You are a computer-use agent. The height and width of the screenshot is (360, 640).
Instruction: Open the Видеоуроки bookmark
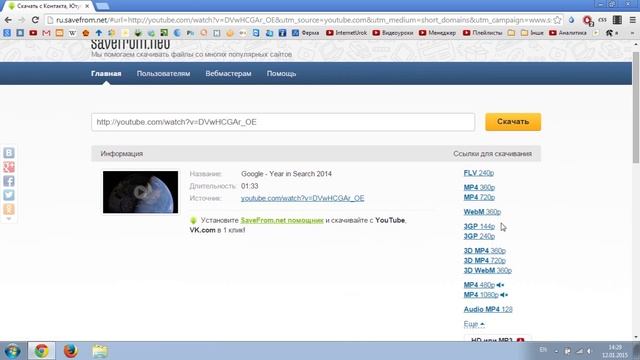click(x=393, y=33)
